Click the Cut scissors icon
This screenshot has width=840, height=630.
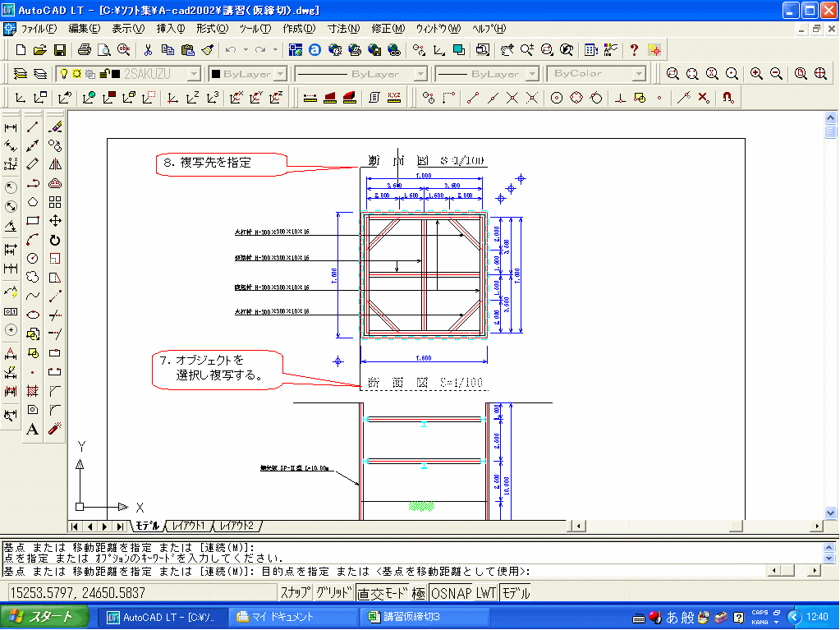point(148,50)
